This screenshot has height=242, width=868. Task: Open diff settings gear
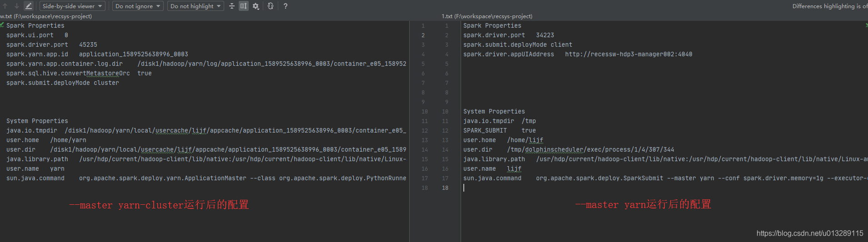tap(256, 6)
